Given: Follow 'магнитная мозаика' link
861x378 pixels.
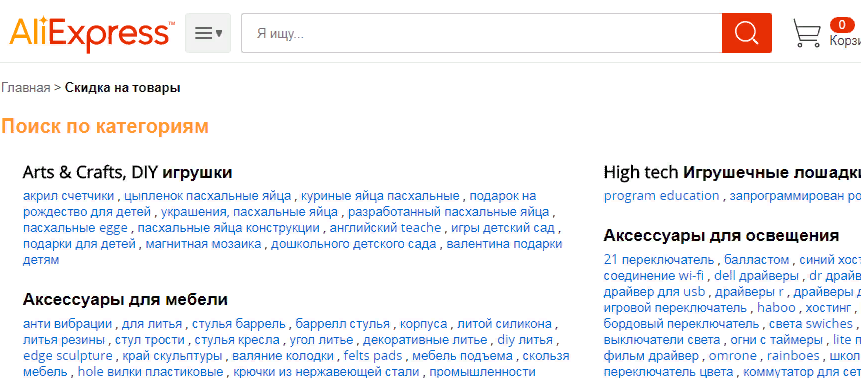Looking at the screenshot, I should tap(203, 243).
